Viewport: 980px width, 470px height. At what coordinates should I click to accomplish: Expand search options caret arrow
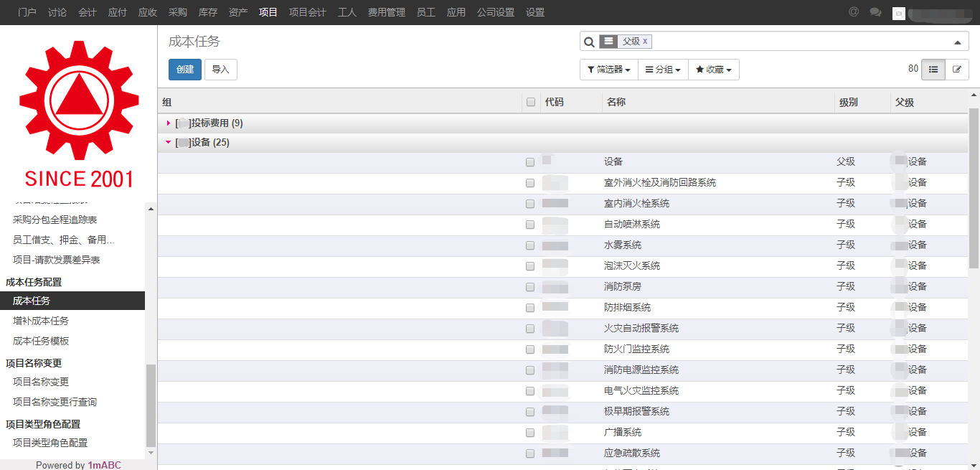click(x=957, y=42)
